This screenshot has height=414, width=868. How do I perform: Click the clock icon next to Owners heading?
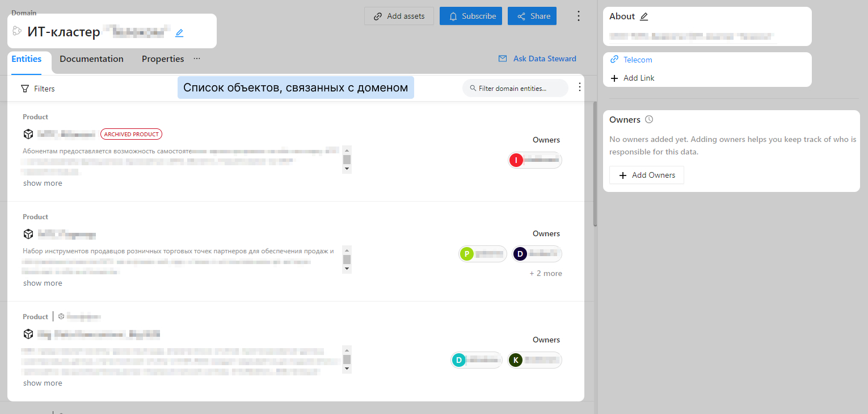[650, 120]
